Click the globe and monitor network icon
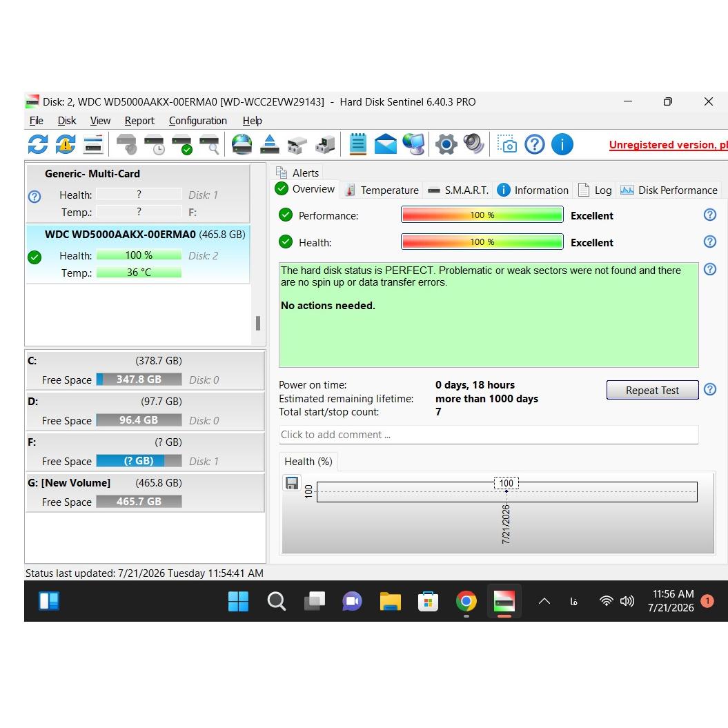Screen dimensions: 728x728 click(413, 144)
